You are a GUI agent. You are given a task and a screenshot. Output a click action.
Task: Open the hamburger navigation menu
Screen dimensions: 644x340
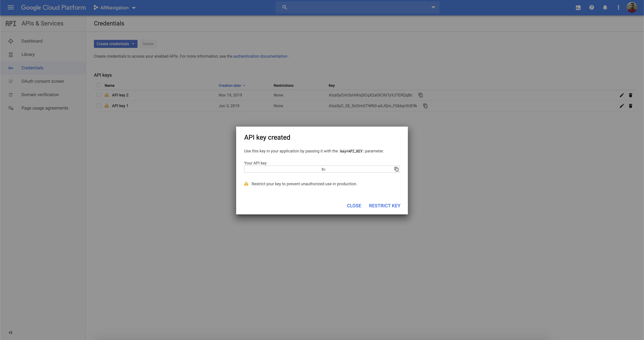[11, 8]
